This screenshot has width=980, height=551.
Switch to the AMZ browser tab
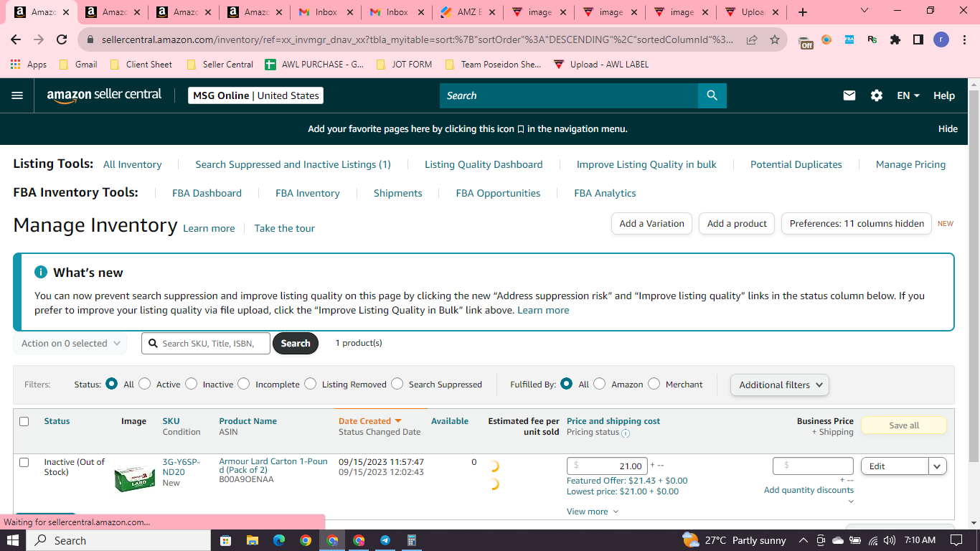(x=467, y=12)
